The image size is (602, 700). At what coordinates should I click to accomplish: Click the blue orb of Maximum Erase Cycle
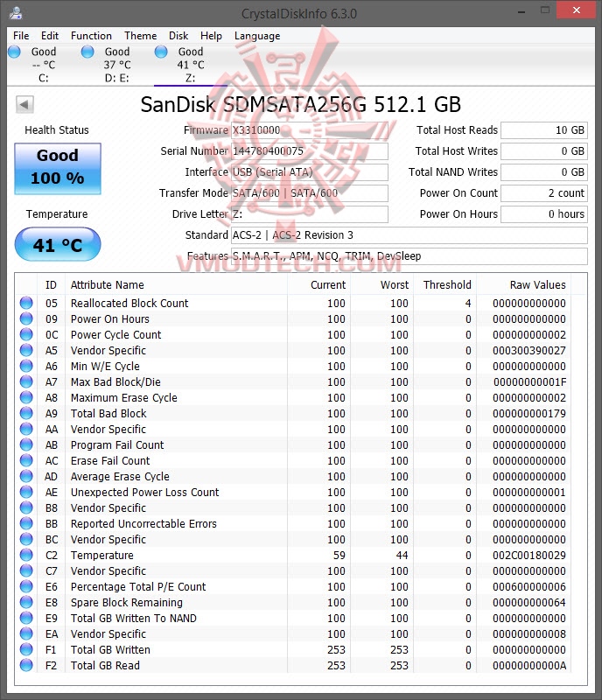(x=26, y=397)
